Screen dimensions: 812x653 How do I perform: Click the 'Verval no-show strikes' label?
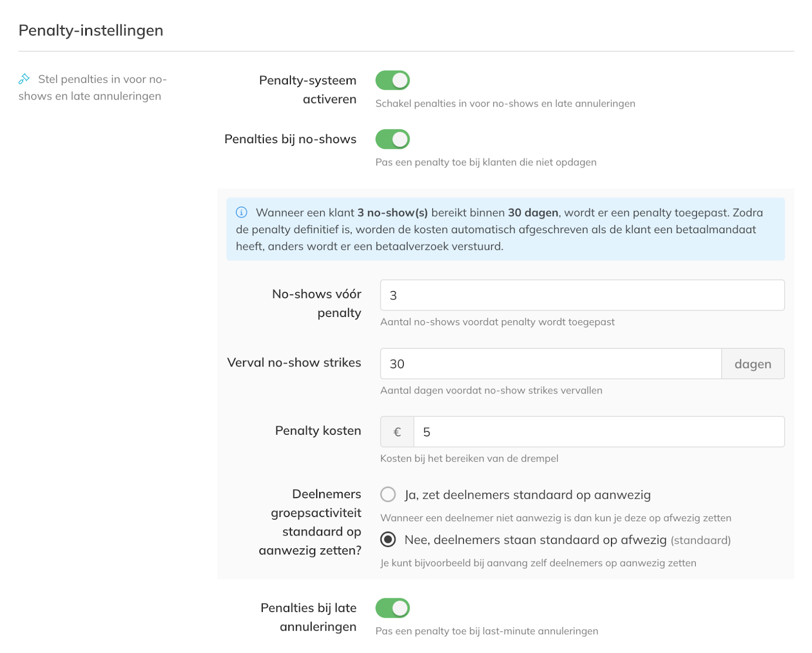[x=294, y=363]
